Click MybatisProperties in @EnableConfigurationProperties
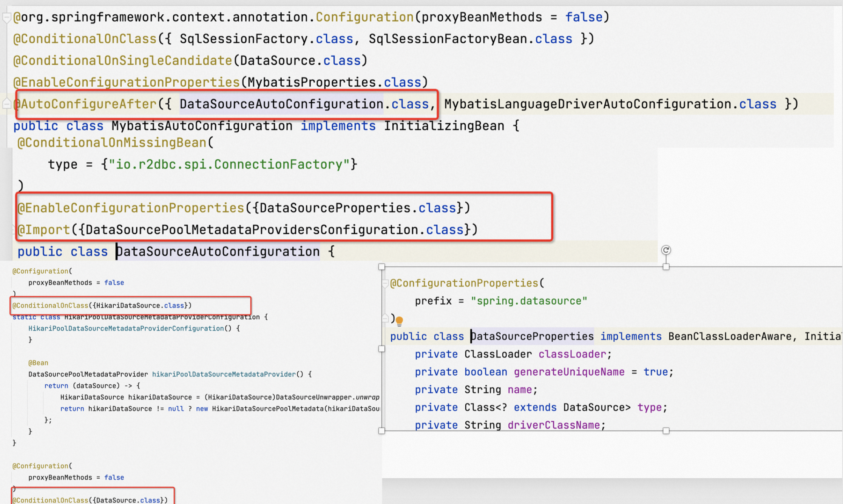 point(312,82)
